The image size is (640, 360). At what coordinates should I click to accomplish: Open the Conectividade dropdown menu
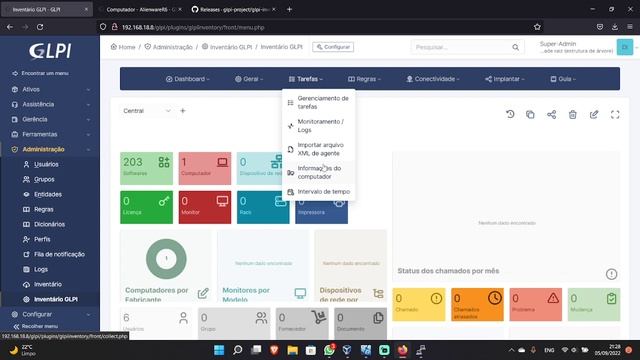click(433, 79)
